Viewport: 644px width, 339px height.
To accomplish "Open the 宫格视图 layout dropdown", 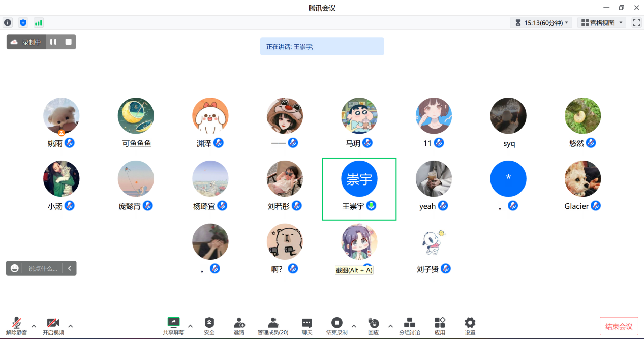I will [601, 23].
